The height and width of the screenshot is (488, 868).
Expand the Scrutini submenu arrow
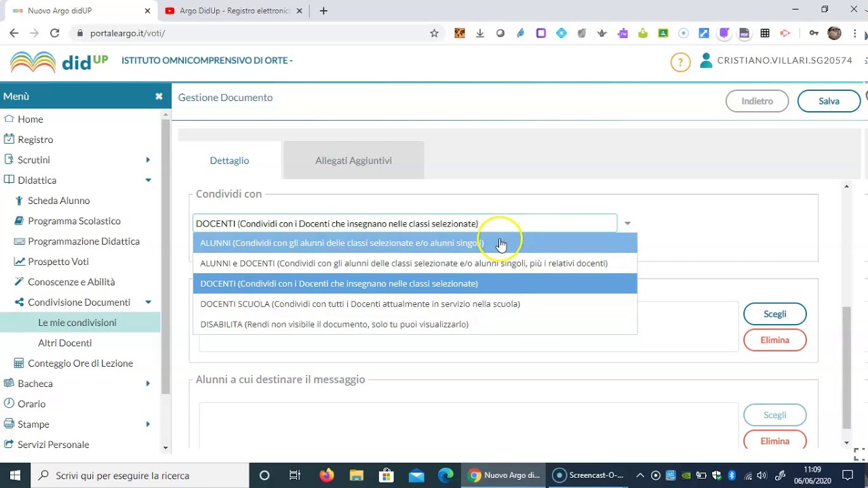(x=148, y=160)
